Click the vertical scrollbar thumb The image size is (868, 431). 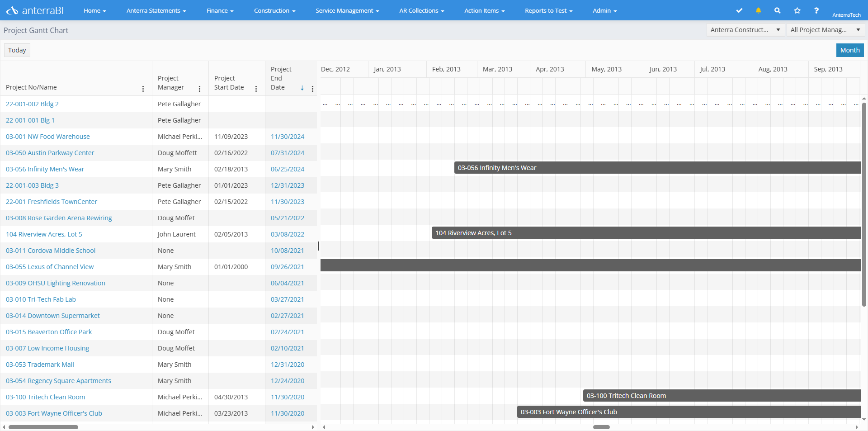coord(864,204)
